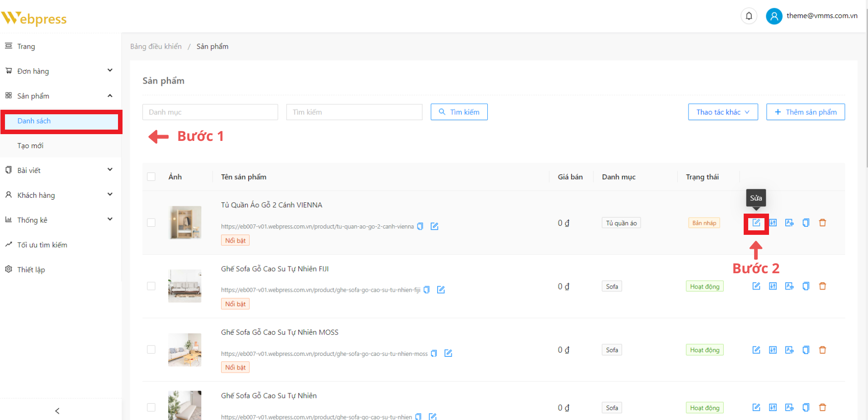Click the notification bell icon
This screenshot has height=420, width=868.
tap(749, 16)
